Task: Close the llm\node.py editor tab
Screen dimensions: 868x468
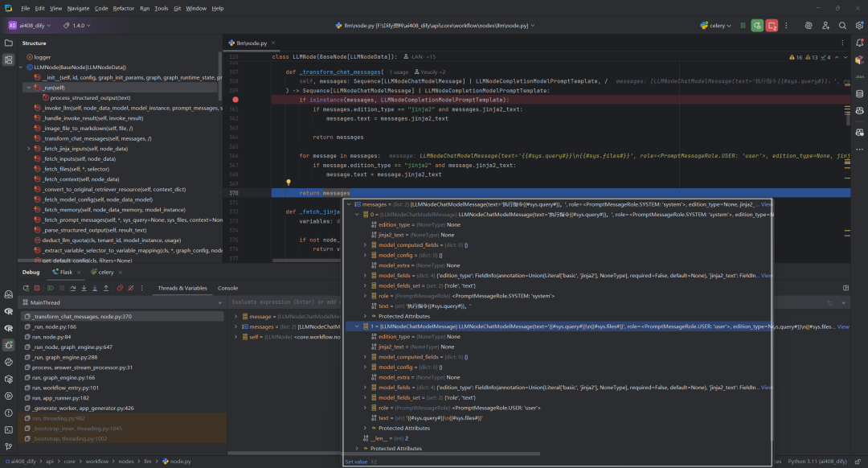Action: 273,43
